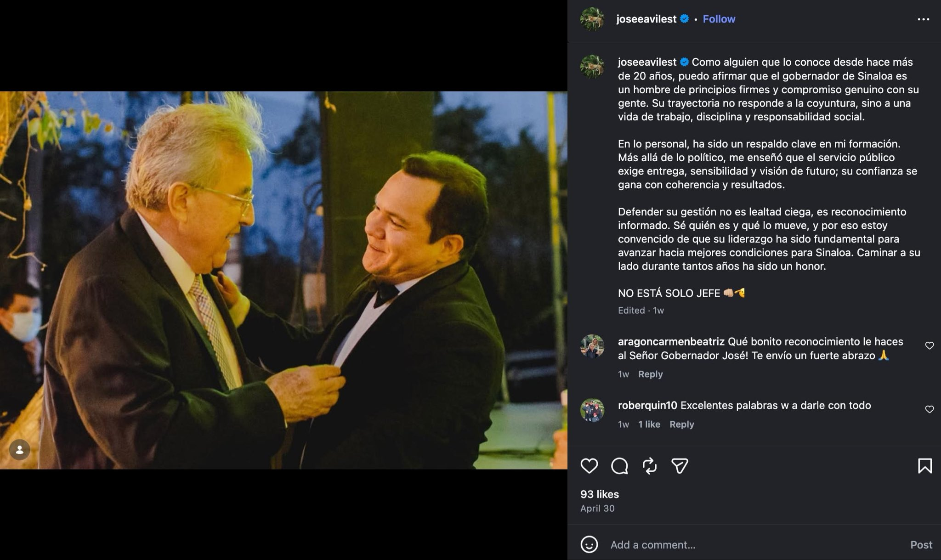
Task: Share post via paper plane icon
Action: click(680, 466)
